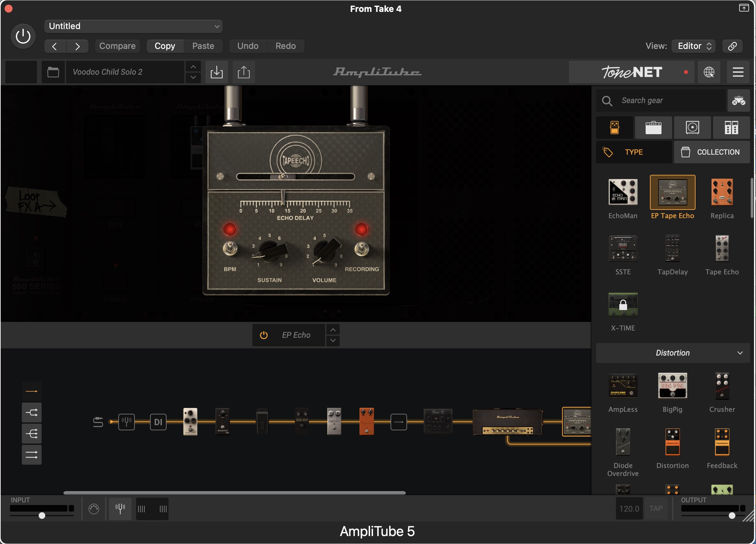Select the EP Tape Echo pedal
This screenshot has height=544, width=756.
[673, 192]
